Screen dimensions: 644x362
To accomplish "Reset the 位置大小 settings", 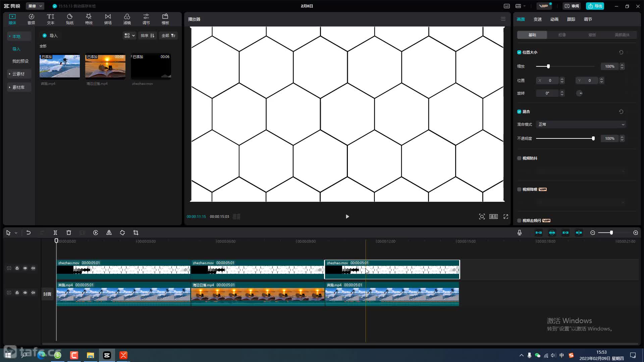I will point(621,52).
